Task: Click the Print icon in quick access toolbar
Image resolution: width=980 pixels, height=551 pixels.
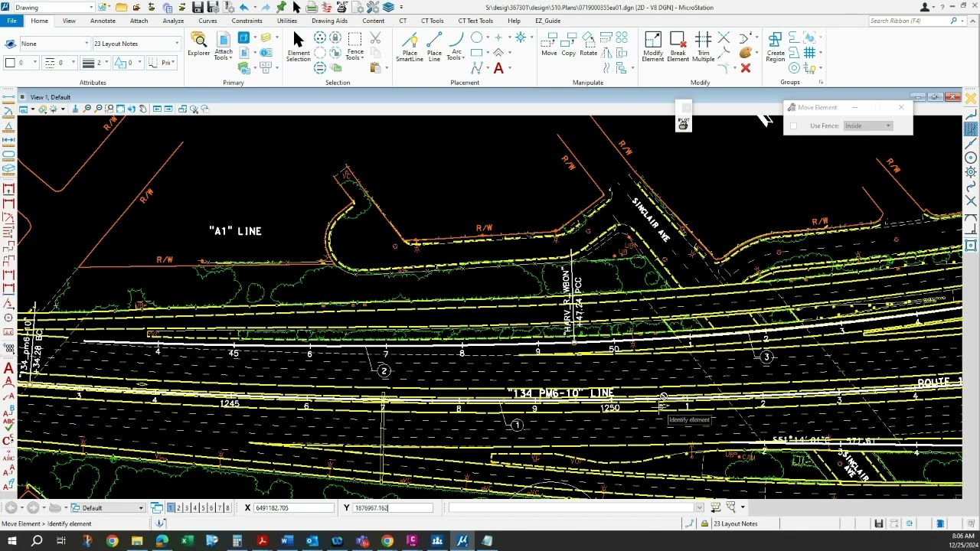Action: [312, 8]
